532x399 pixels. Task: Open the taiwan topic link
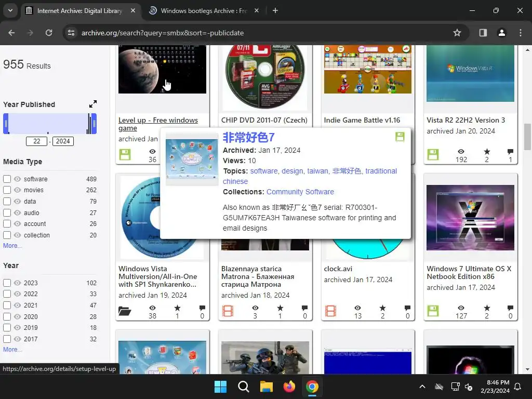point(317,171)
